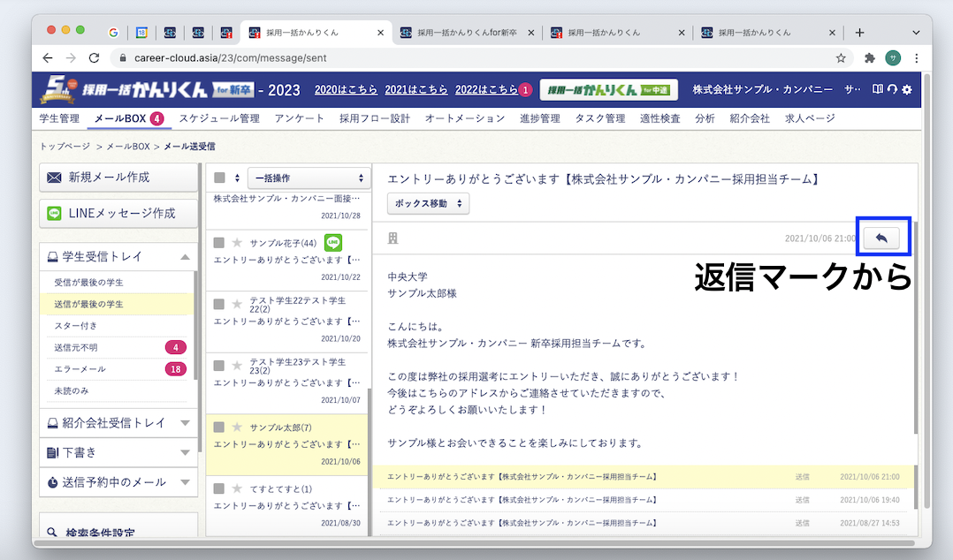This screenshot has width=953, height=560.
Task: Go back in browser history
Action: (x=48, y=57)
